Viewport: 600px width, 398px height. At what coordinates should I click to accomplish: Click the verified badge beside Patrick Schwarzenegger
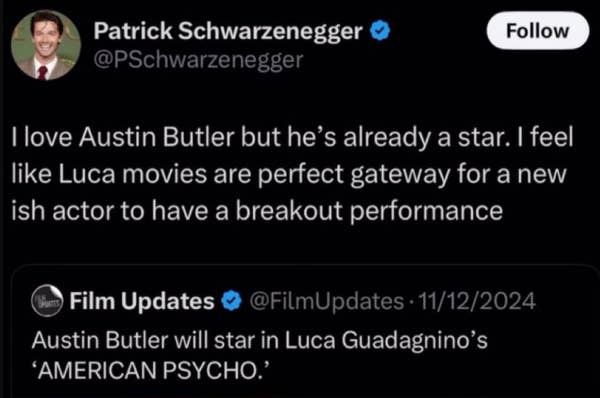tap(380, 31)
